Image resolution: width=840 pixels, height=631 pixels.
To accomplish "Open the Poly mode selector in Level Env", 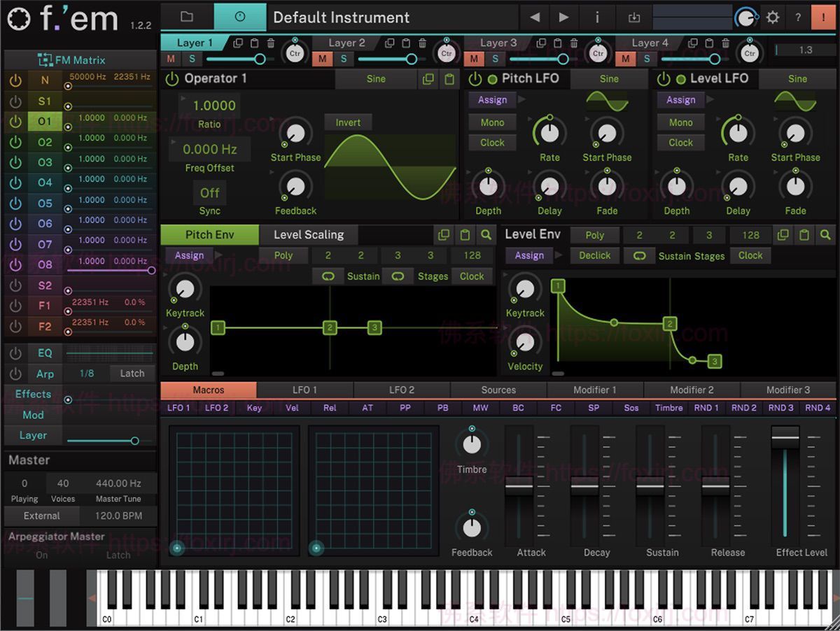I will (595, 234).
